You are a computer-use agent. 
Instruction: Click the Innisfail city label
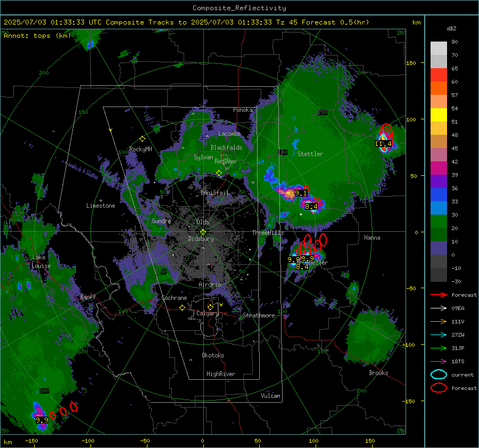pyautogui.click(x=214, y=193)
